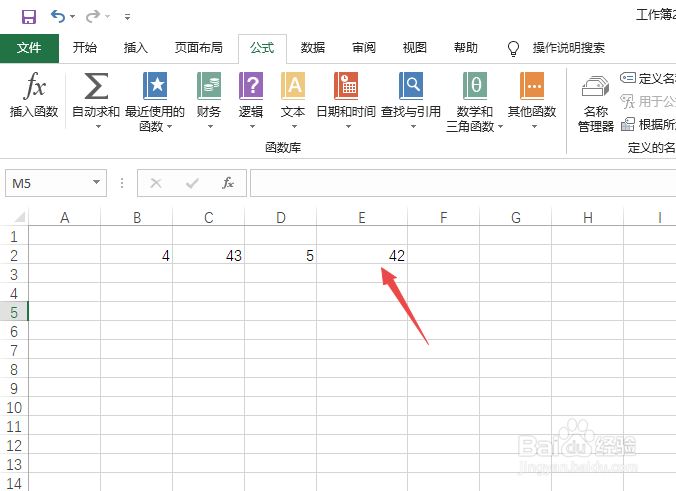Click the 根据所选内容创建 icon
This screenshot has width=676, height=491.
(628, 124)
